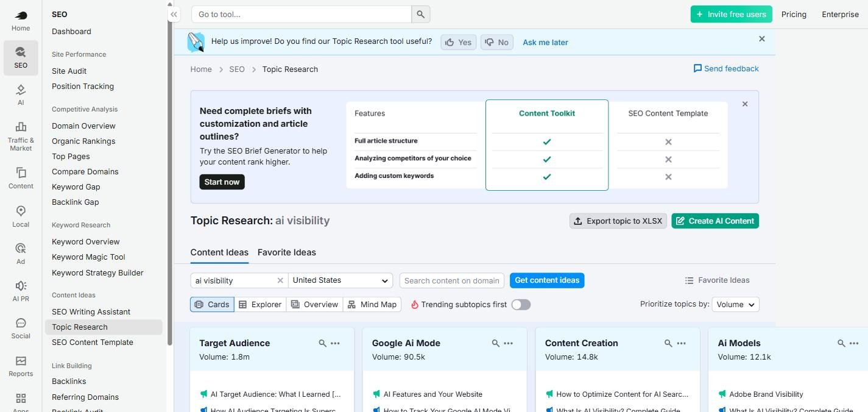Click Create AI Content button
This screenshot has width=868, height=412.
715,221
